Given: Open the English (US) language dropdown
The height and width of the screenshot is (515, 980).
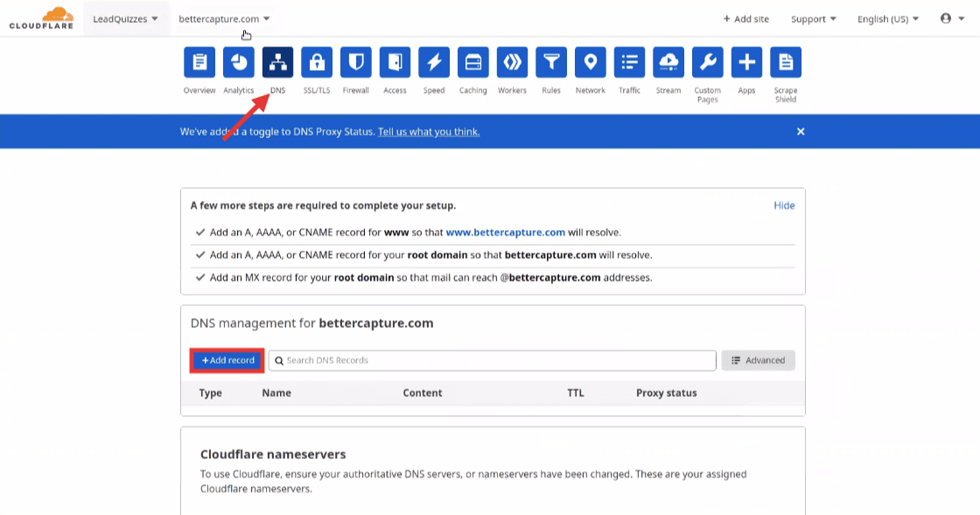Looking at the screenshot, I should coord(887,19).
